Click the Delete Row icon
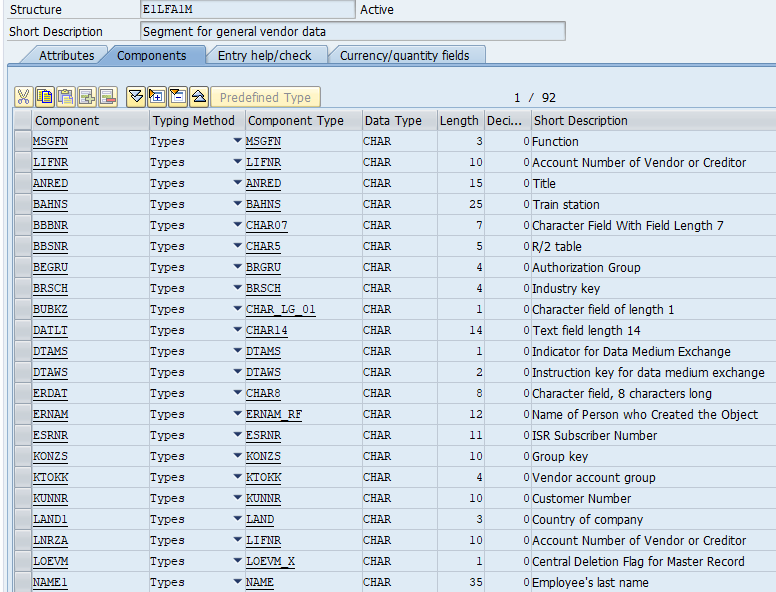The width and height of the screenshot is (776, 592). (x=108, y=97)
